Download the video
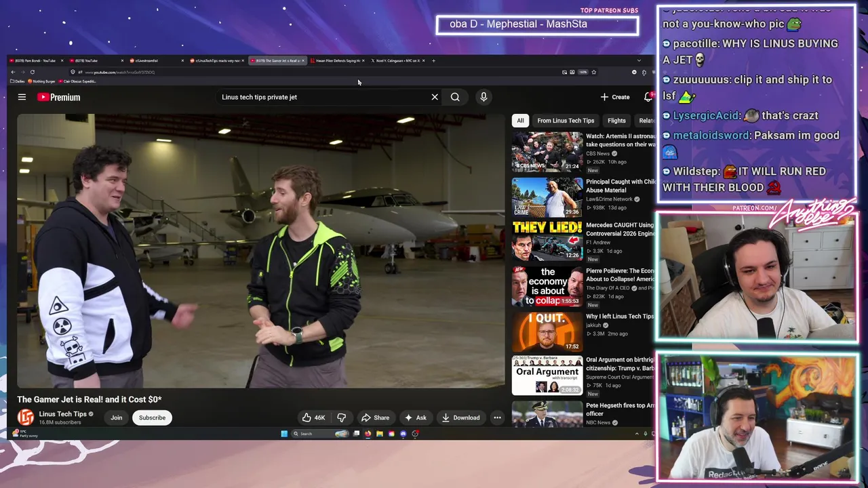 460,418
